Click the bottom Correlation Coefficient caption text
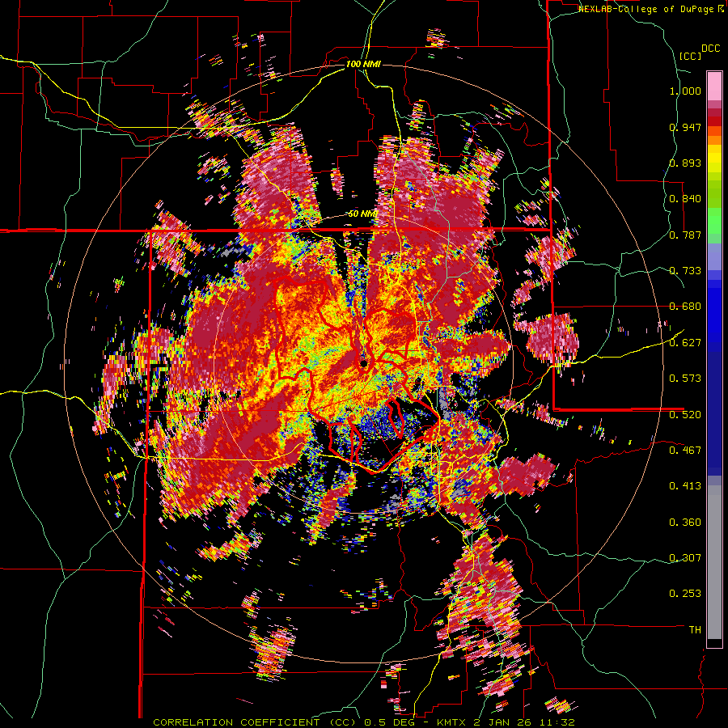Screen dimensions: 728x728 tap(364, 722)
